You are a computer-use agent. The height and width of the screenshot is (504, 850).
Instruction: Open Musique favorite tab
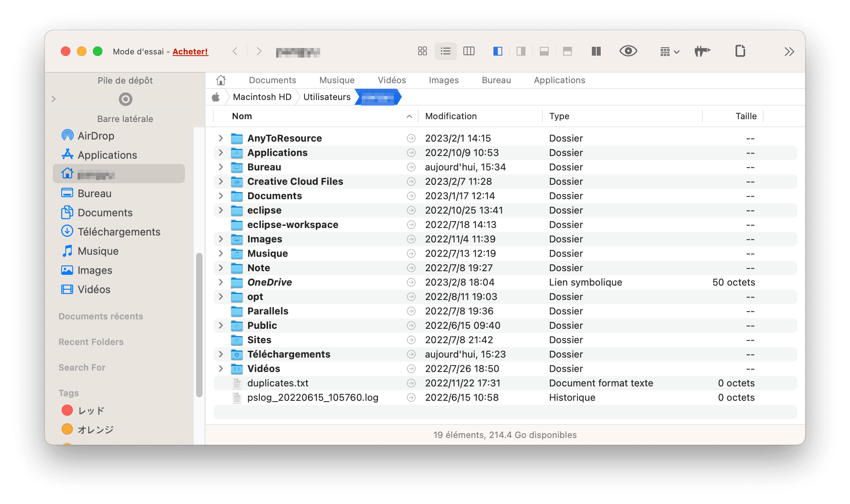[337, 80]
